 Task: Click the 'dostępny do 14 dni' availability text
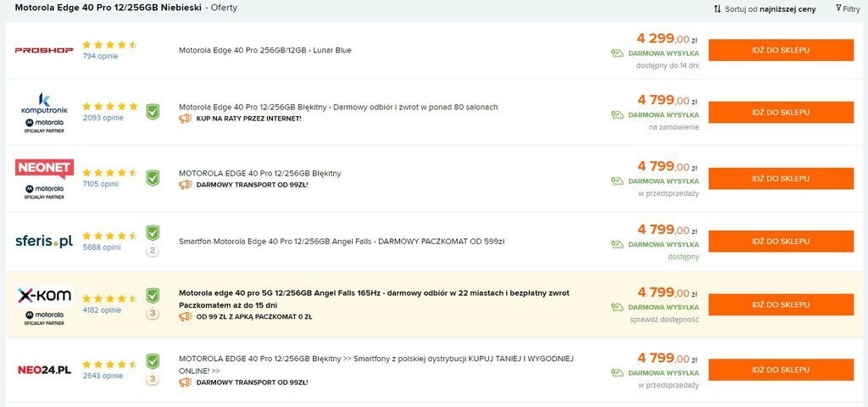[x=668, y=65]
